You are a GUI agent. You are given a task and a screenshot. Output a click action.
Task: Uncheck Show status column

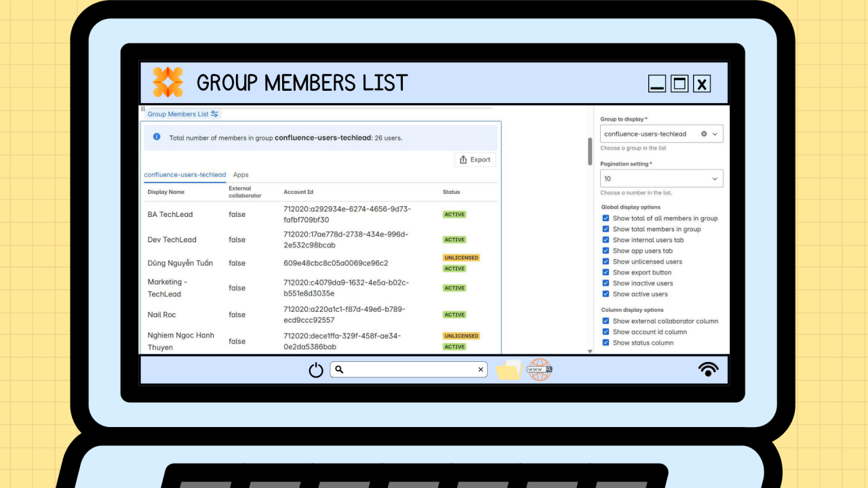point(606,343)
